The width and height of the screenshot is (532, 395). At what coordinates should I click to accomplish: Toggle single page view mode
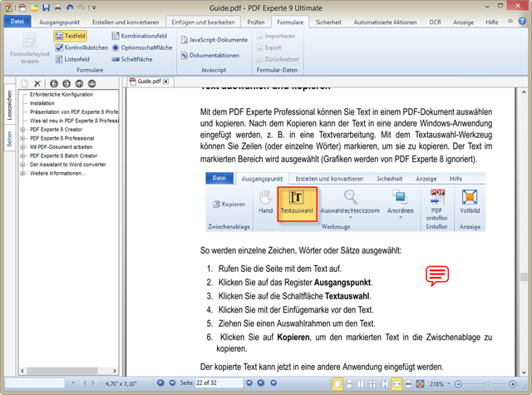pos(337,384)
